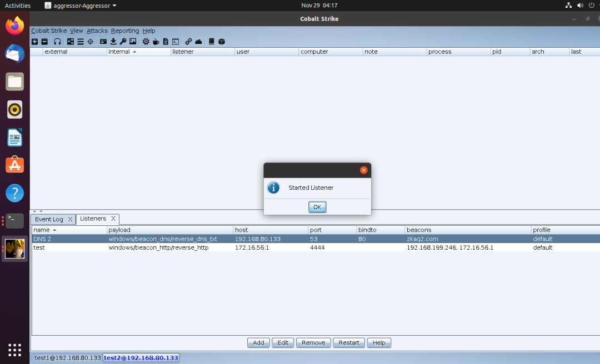The width and height of the screenshot is (600, 364).
Task: Close the Listeners tab with X
Action: tap(113, 219)
